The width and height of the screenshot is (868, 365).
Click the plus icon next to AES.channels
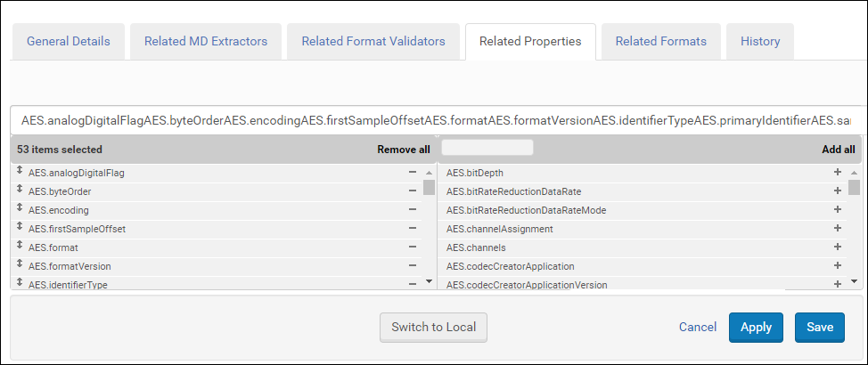838,247
